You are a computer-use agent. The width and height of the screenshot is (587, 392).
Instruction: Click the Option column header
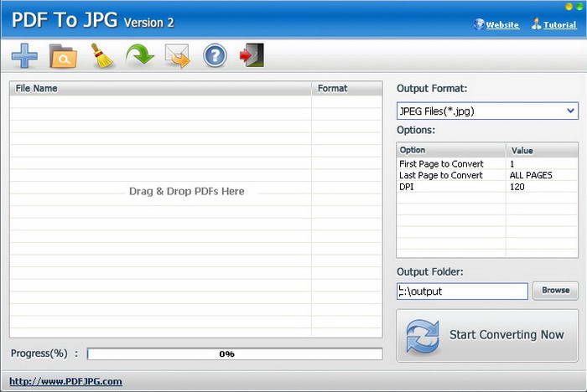[x=451, y=150]
